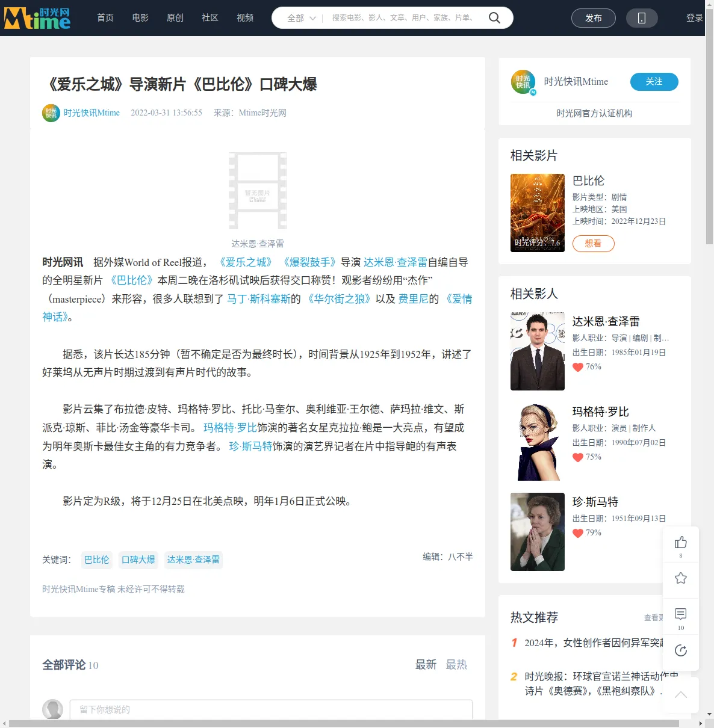Click 想看 button for 巴比伦
This screenshot has height=728, width=714.
click(x=593, y=244)
